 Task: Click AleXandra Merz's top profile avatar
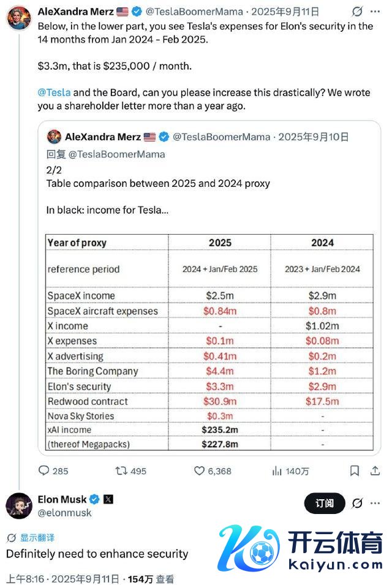(x=18, y=18)
